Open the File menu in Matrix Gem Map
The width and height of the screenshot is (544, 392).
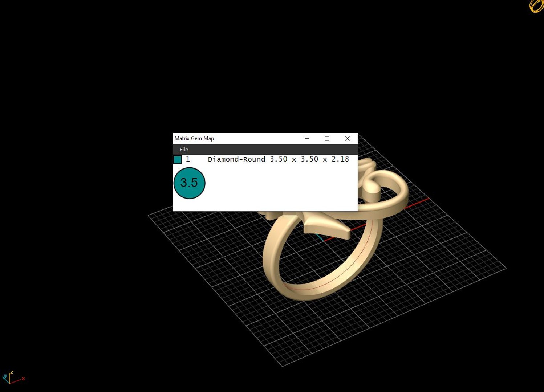click(184, 150)
